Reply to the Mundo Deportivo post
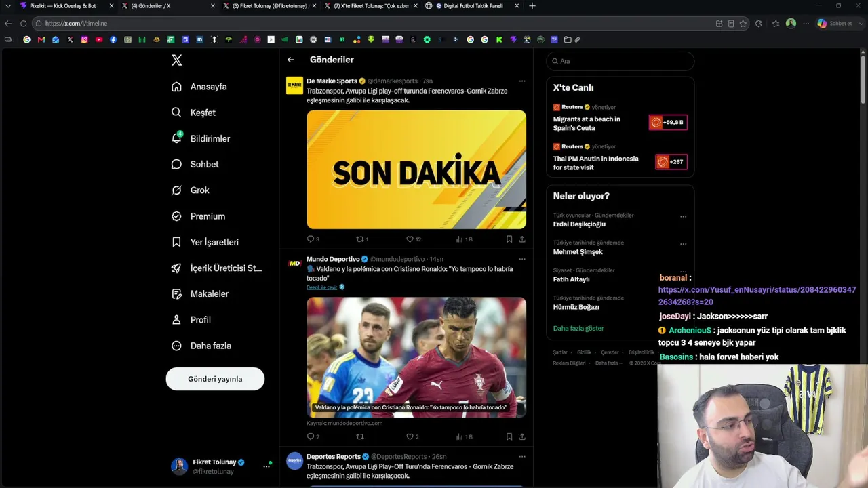Viewport: 868px width, 488px height. (313, 436)
